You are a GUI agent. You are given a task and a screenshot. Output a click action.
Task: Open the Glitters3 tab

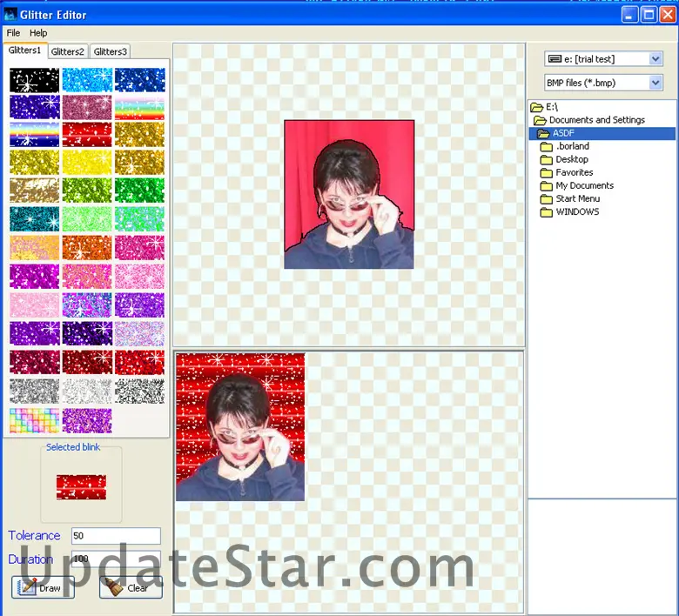point(111,52)
